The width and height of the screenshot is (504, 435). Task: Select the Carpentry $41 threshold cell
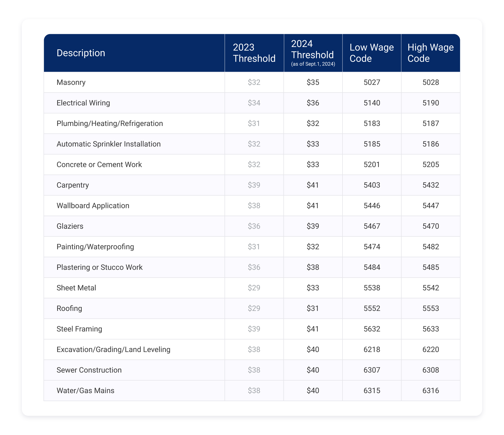[313, 185]
